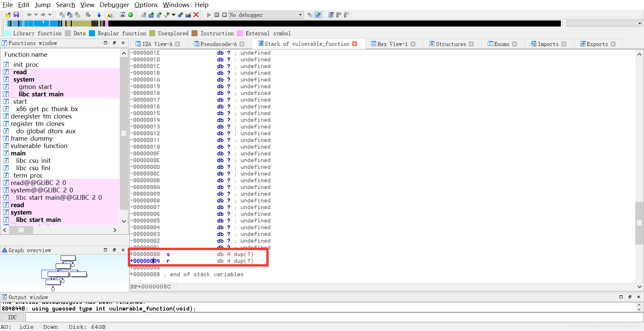Open the forward-navigation history dropdown arrow
Image resolution: width=644 pixels, height=331 pixels.
point(50,15)
